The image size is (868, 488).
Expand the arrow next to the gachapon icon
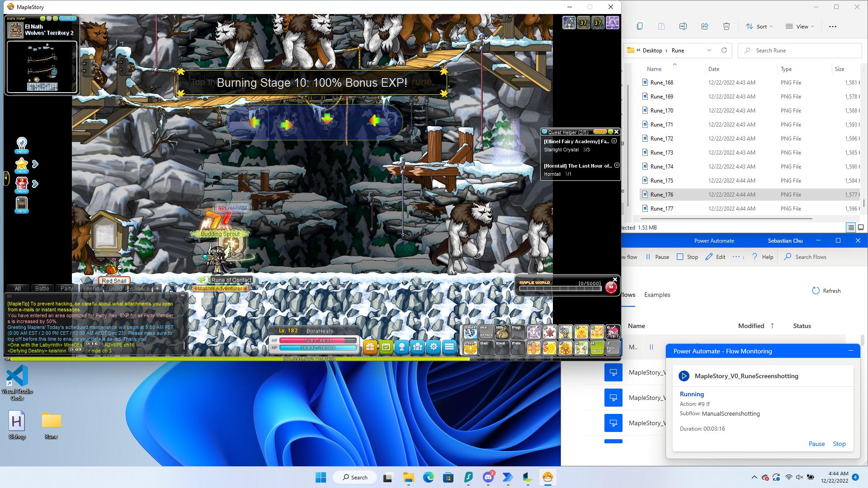(35, 184)
